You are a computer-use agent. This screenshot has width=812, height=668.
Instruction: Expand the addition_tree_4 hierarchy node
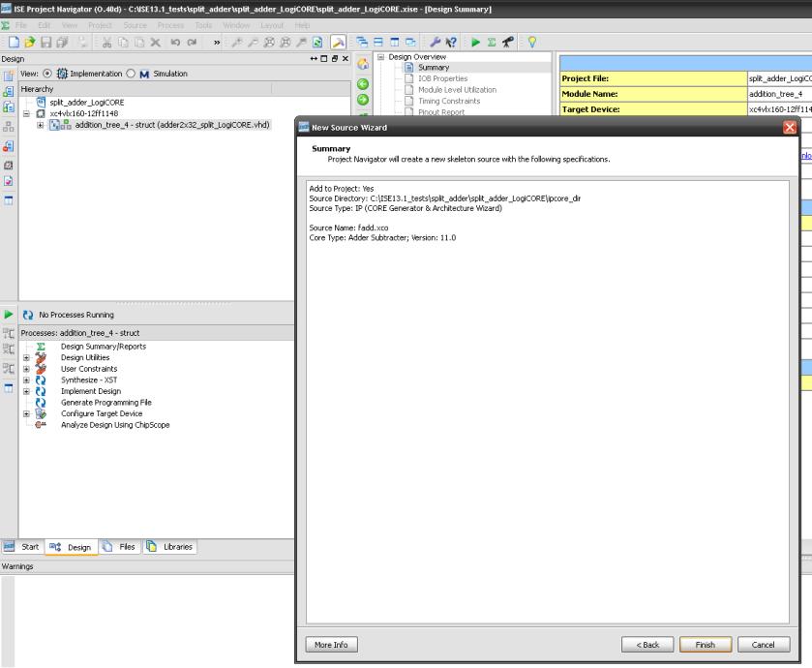tap(40, 125)
